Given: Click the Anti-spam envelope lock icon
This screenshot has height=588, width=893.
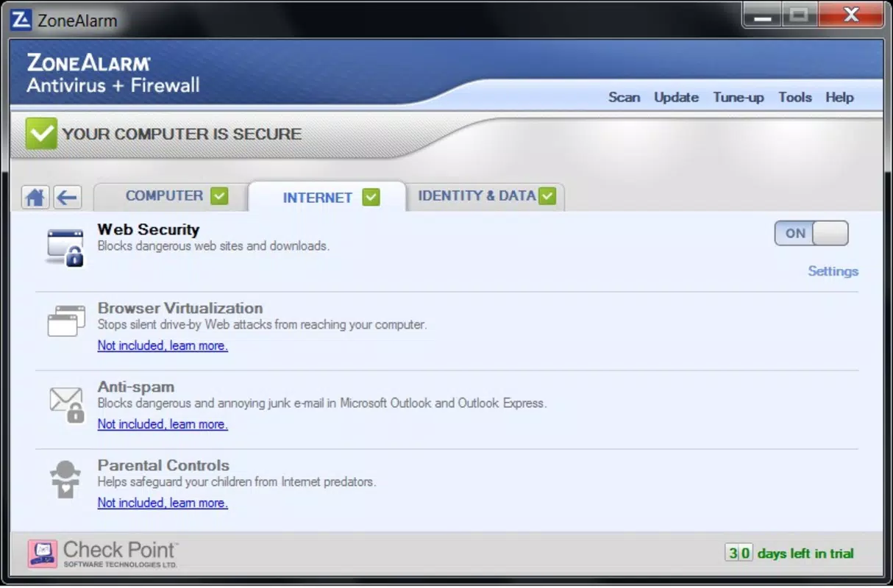Looking at the screenshot, I should [x=66, y=404].
